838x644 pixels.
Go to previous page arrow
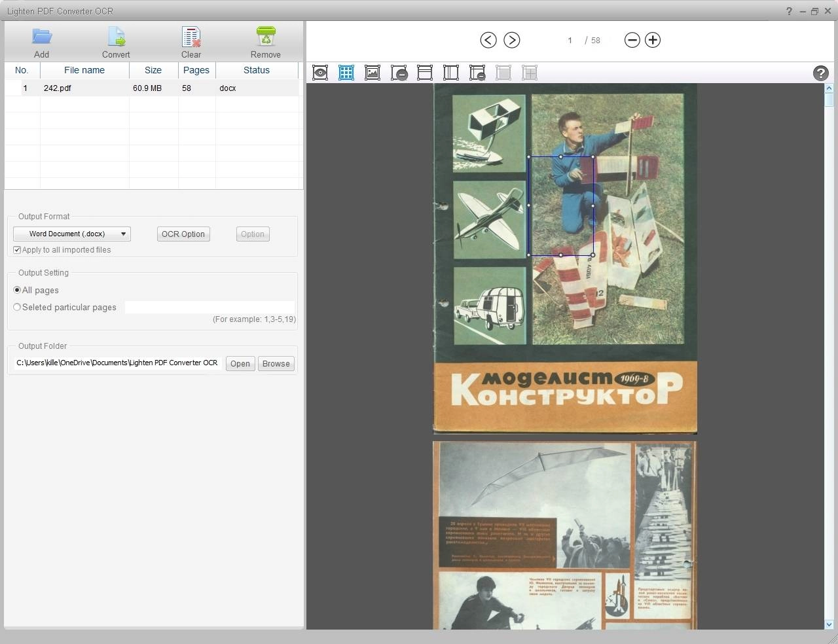(x=488, y=40)
